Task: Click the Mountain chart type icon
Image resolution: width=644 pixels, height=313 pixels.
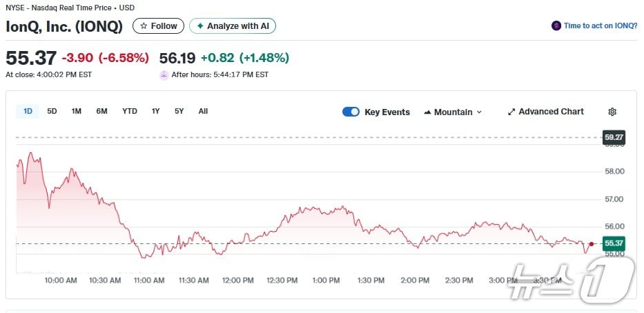Action: 427,112
